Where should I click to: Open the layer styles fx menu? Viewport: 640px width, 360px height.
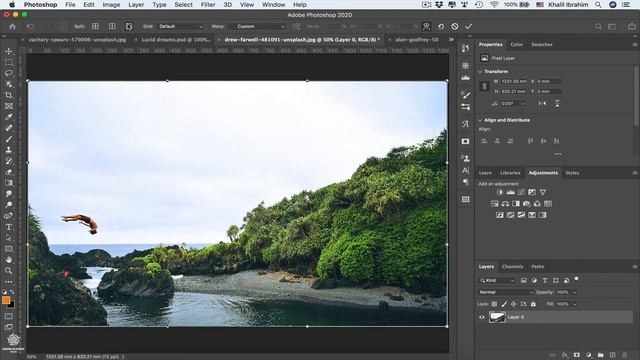pyautogui.click(x=564, y=355)
